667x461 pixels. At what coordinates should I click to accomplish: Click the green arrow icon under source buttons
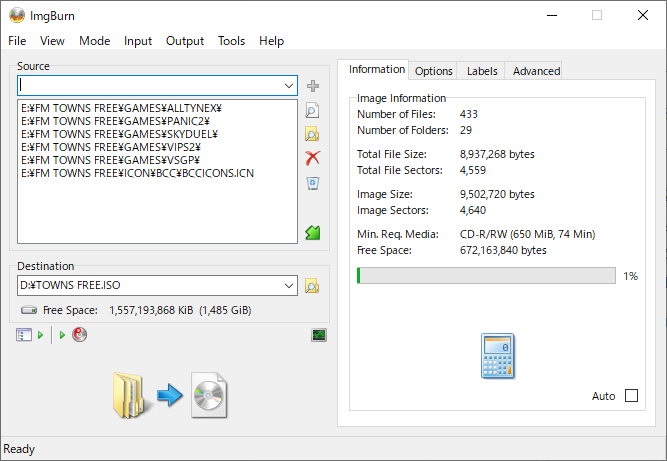pyautogui.click(x=313, y=233)
